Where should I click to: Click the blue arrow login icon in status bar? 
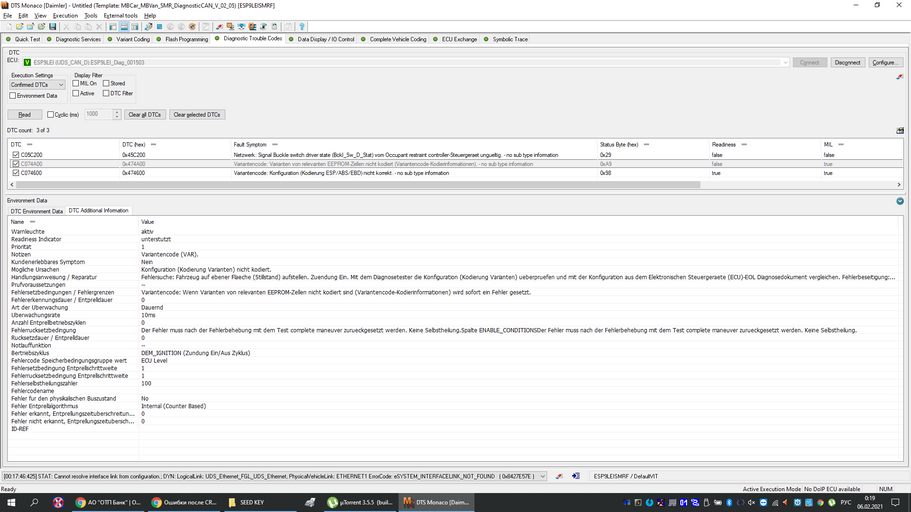[576, 476]
